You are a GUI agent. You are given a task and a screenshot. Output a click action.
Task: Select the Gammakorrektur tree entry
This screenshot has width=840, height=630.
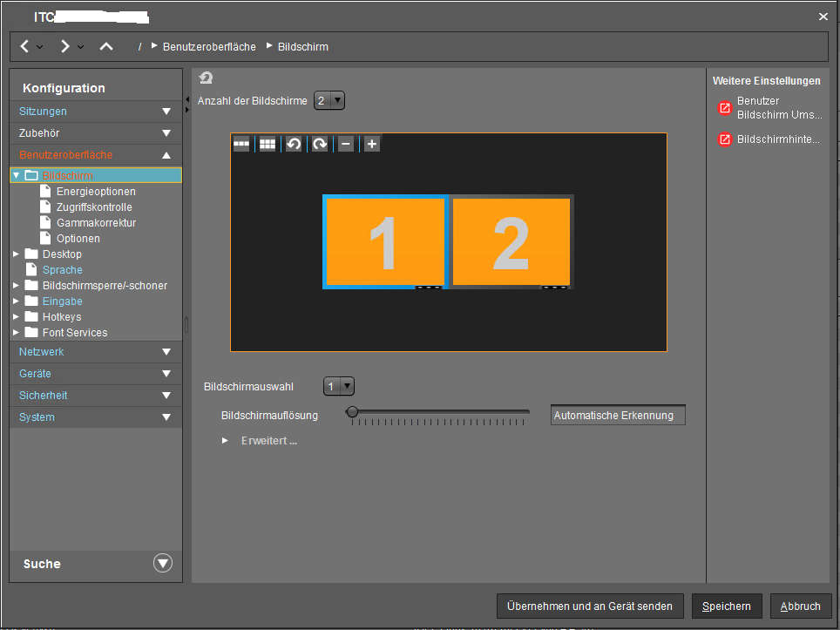point(96,223)
